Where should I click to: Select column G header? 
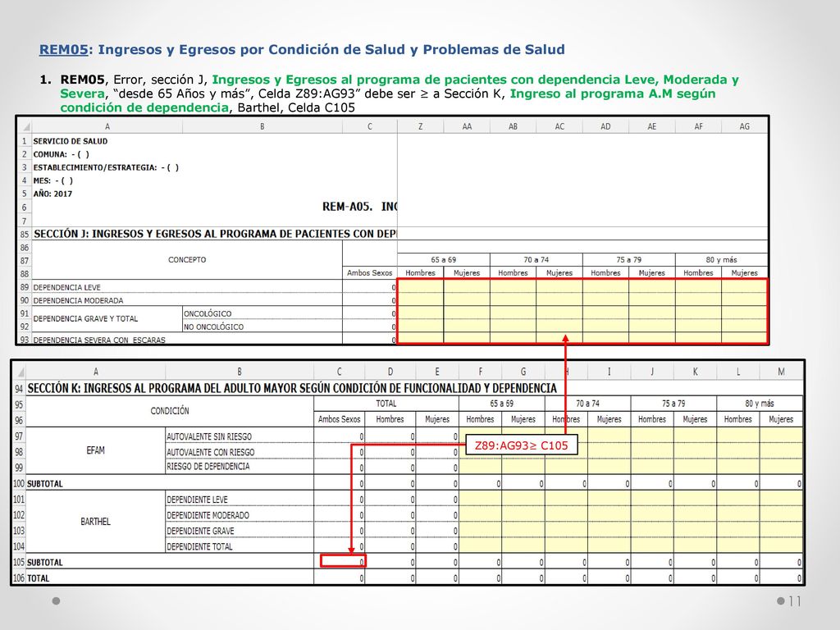pyautogui.click(x=523, y=372)
